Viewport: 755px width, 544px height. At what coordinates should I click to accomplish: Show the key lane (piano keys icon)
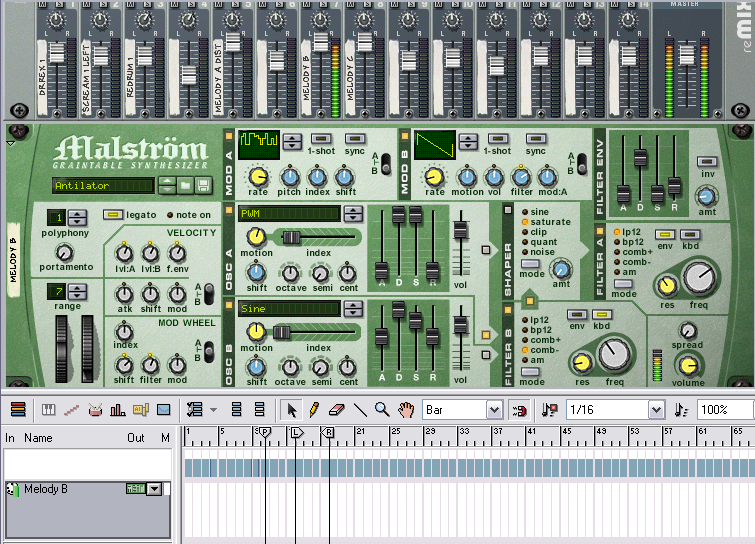(49, 410)
